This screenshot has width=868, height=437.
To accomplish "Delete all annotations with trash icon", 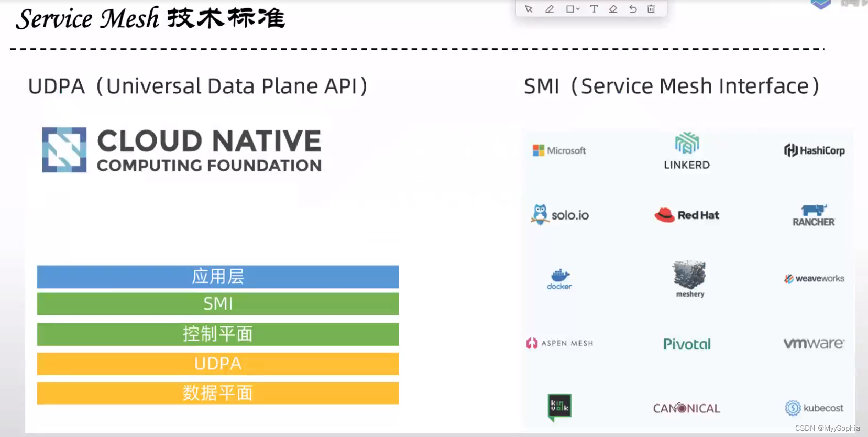I will click(651, 9).
